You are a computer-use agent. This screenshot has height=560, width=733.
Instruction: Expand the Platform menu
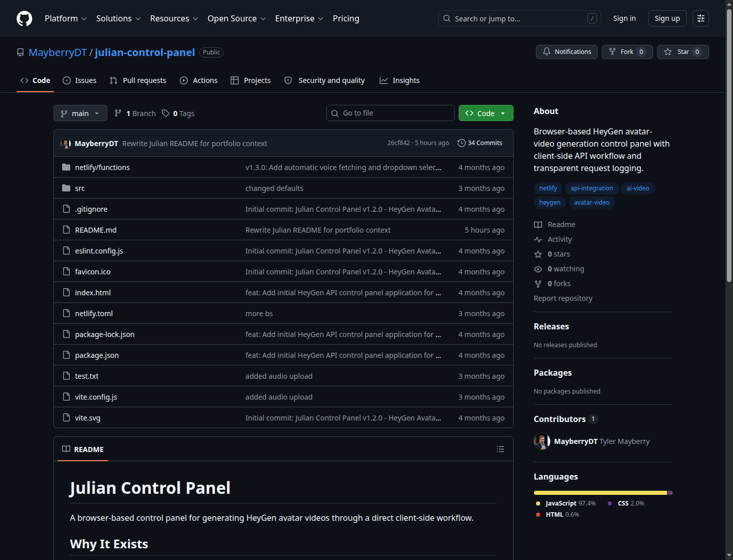66,18
